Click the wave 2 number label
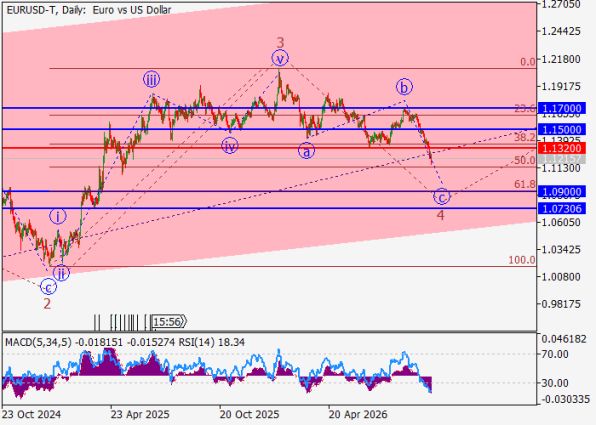 point(47,304)
